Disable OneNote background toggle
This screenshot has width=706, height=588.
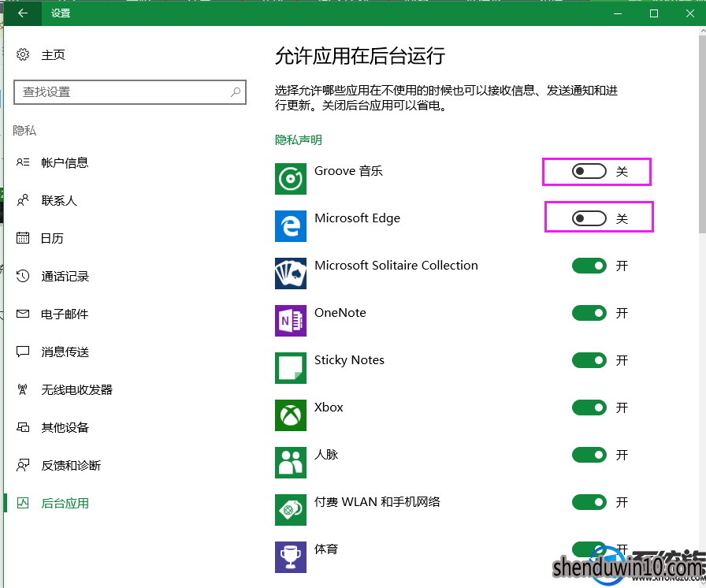[589, 313]
